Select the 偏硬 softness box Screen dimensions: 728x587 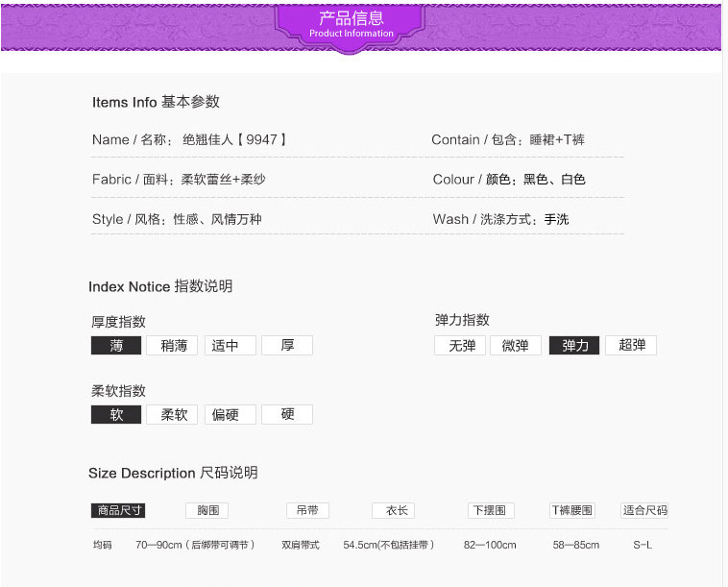coord(230,415)
